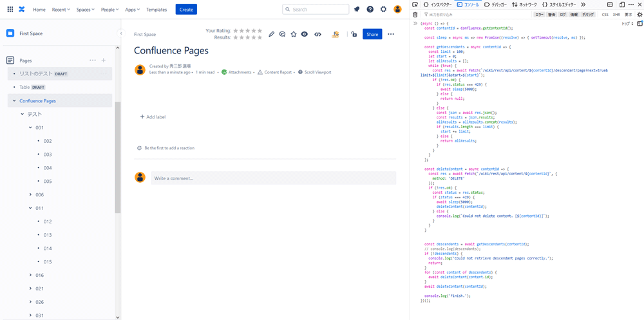Toggle watching this page with eye icon

(x=305, y=35)
